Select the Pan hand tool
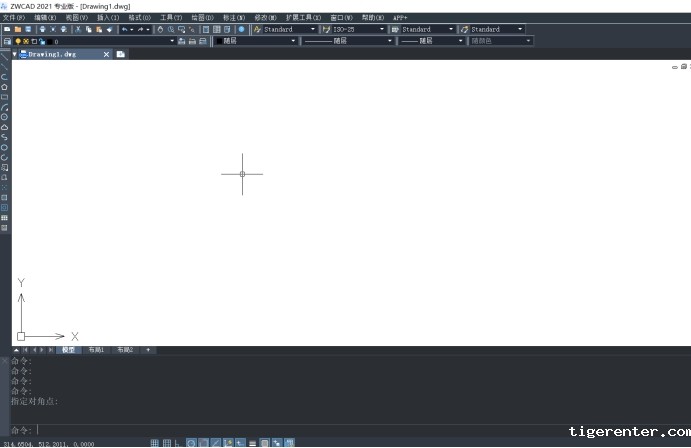This screenshot has width=691, height=448. (159, 29)
